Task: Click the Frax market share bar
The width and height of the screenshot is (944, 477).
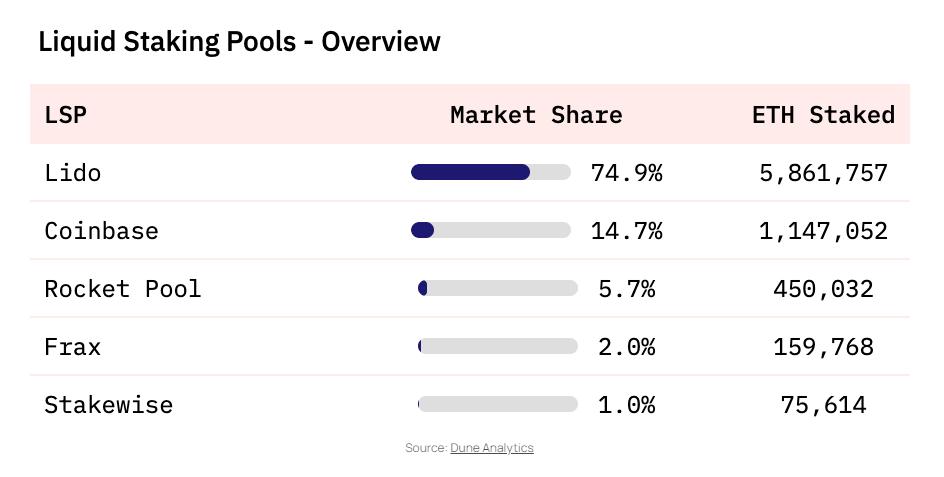Action: click(497, 346)
